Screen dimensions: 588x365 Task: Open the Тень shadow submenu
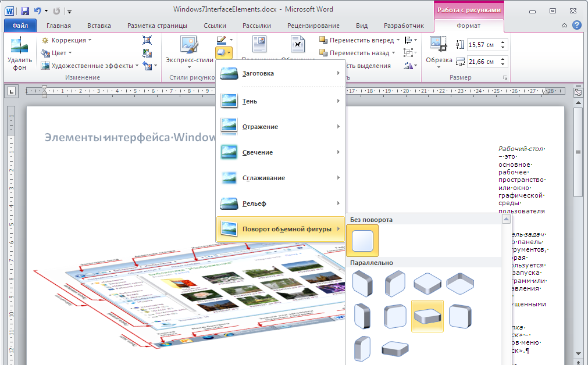coord(280,101)
